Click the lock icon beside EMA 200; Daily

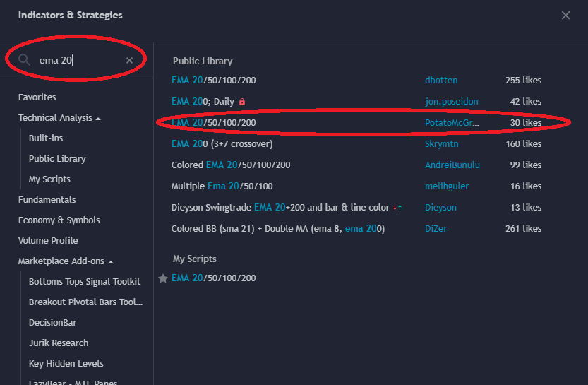(242, 102)
